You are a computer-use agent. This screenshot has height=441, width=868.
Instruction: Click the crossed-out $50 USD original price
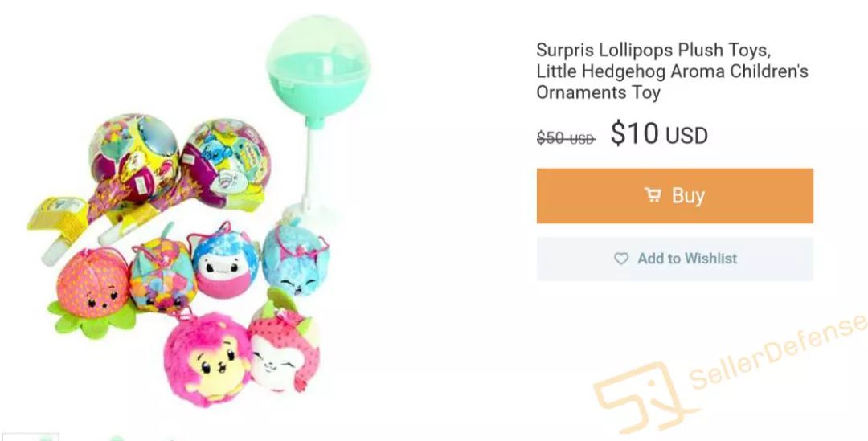click(565, 138)
